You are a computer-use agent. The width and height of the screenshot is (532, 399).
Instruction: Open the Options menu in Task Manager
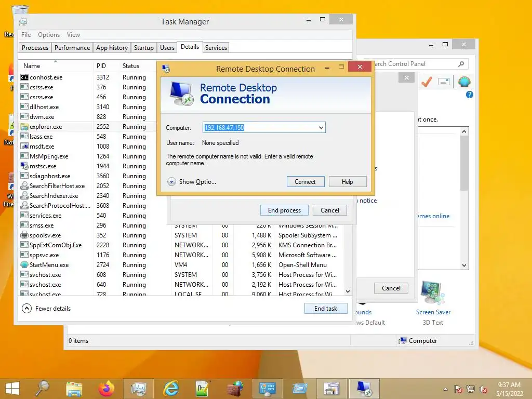coord(49,35)
